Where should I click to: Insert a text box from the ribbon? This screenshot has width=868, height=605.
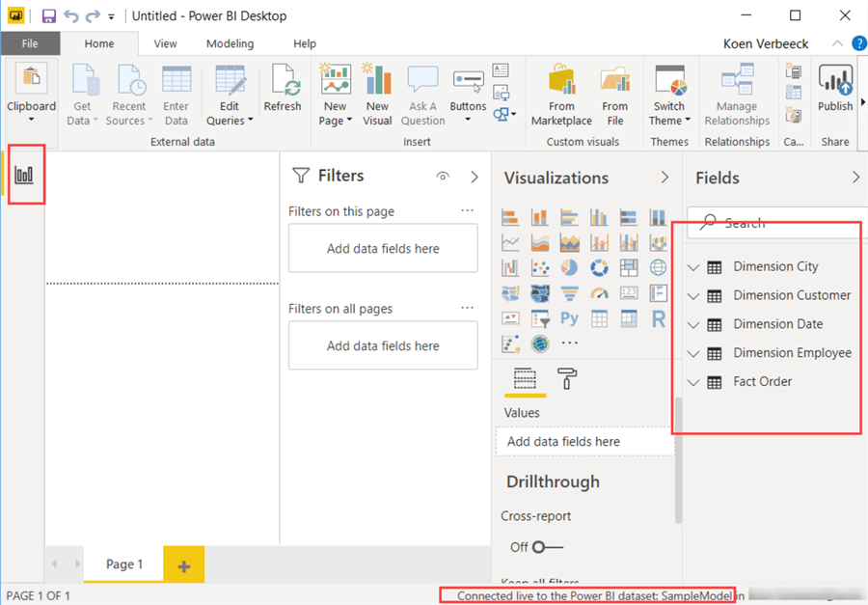pyautogui.click(x=501, y=69)
